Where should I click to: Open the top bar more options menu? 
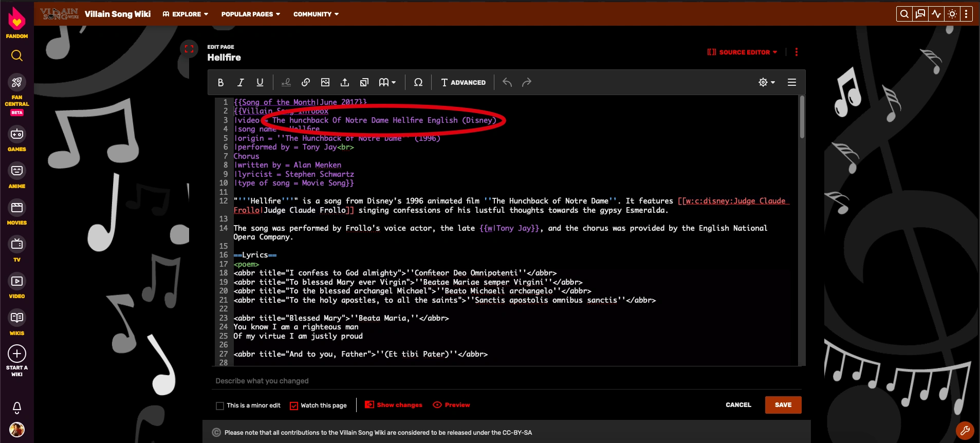(966, 14)
